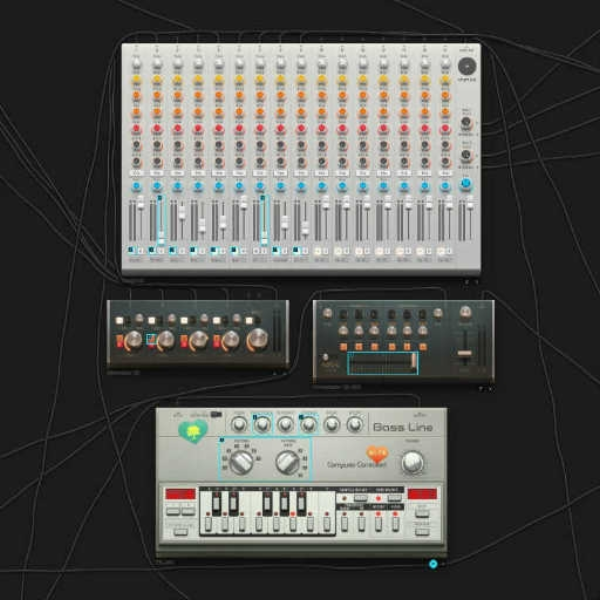Click the left pattern selector dial on Bass Line
Viewport: 600px width, 600px height.
[241, 462]
